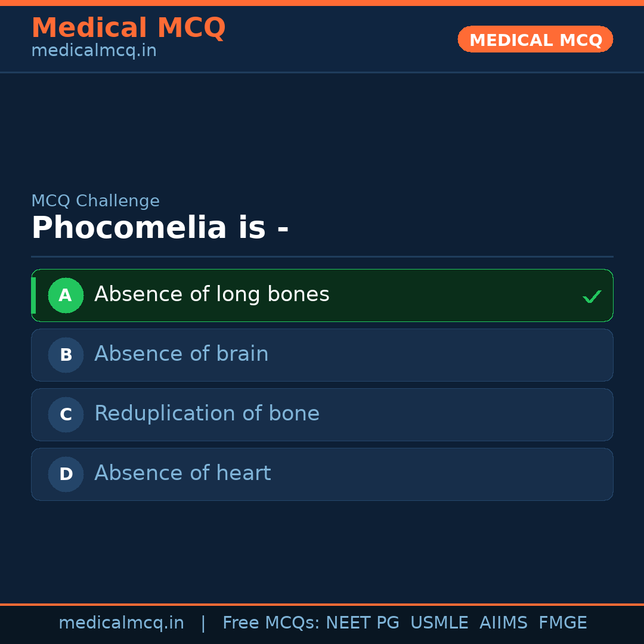Select answer Absence of long bones
Viewport: 644px width, 644px height.
[212, 295]
